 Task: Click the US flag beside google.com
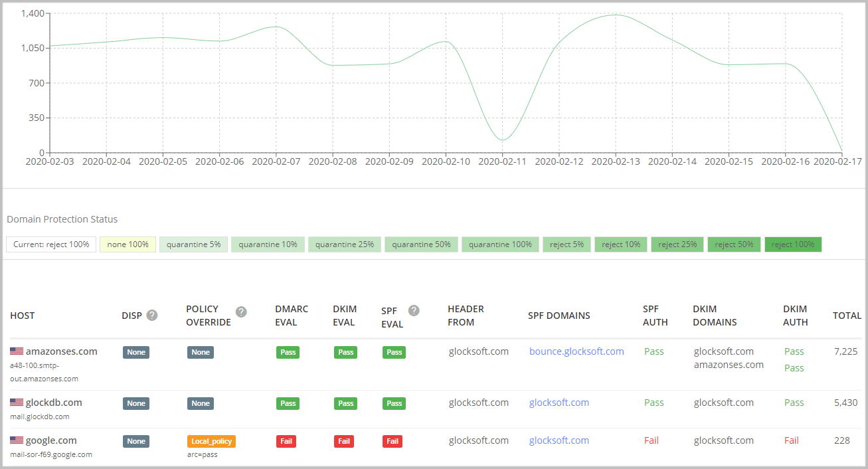[x=16, y=440]
